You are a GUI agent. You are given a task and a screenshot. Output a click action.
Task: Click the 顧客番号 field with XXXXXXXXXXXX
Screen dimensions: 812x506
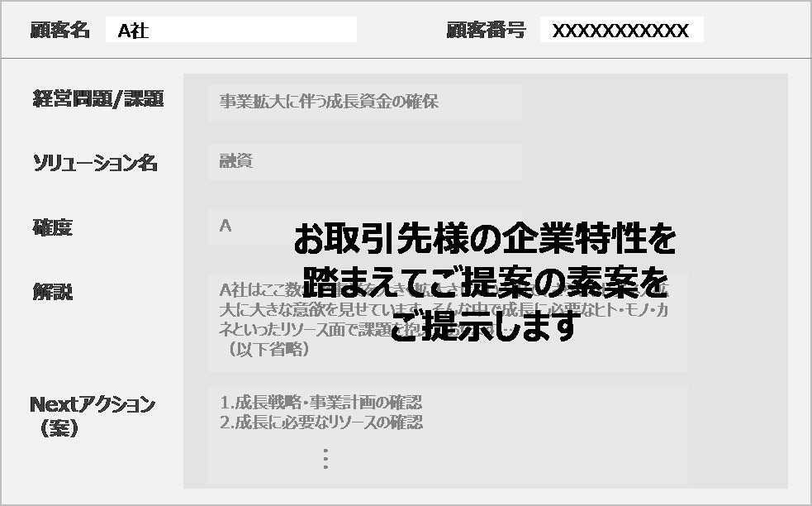[x=621, y=30]
